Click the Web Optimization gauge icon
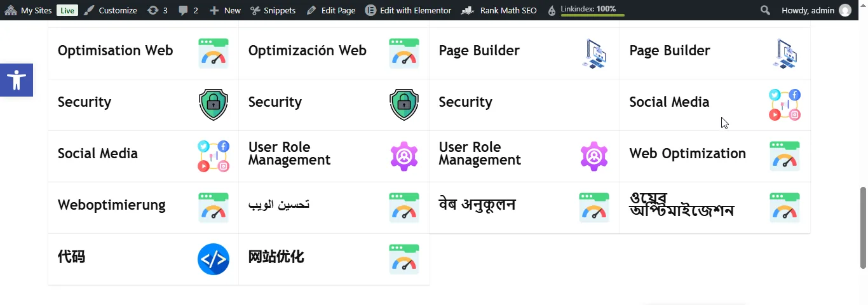The height and width of the screenshot is (305, 868). (x=785, y=156)
